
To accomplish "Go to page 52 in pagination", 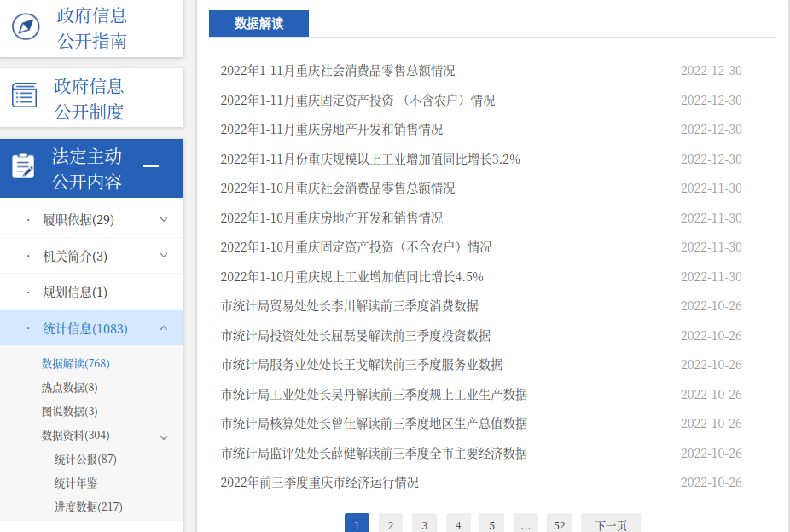I will click(x=559, y=523).
